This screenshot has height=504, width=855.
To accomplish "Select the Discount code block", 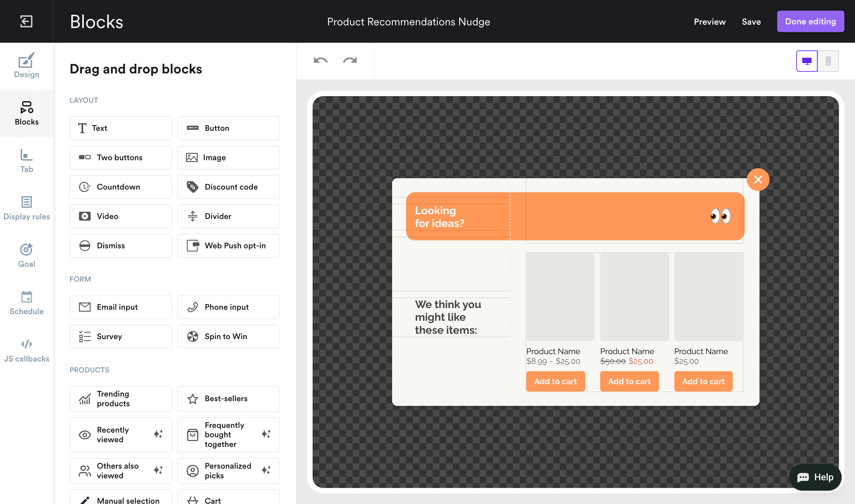I will point(228,187).
